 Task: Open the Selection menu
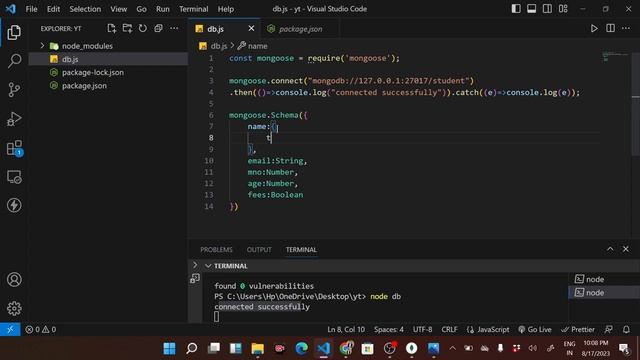tap(85, 9)
